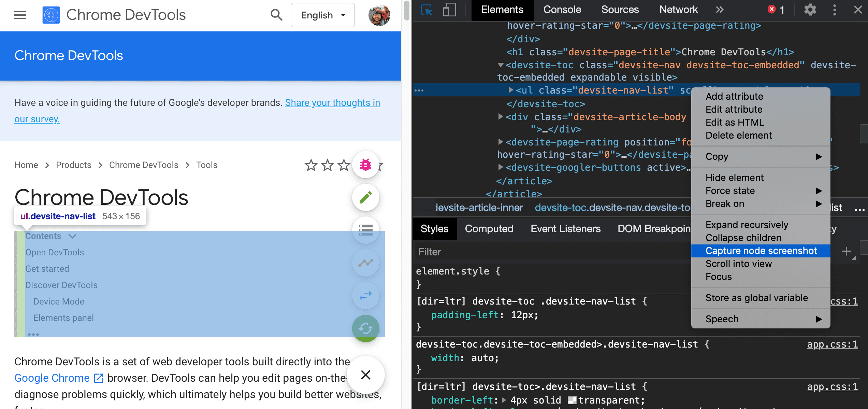The image size is (868, 409).
Task: Click the bug report icon on page
Action: tap(365, 164)
